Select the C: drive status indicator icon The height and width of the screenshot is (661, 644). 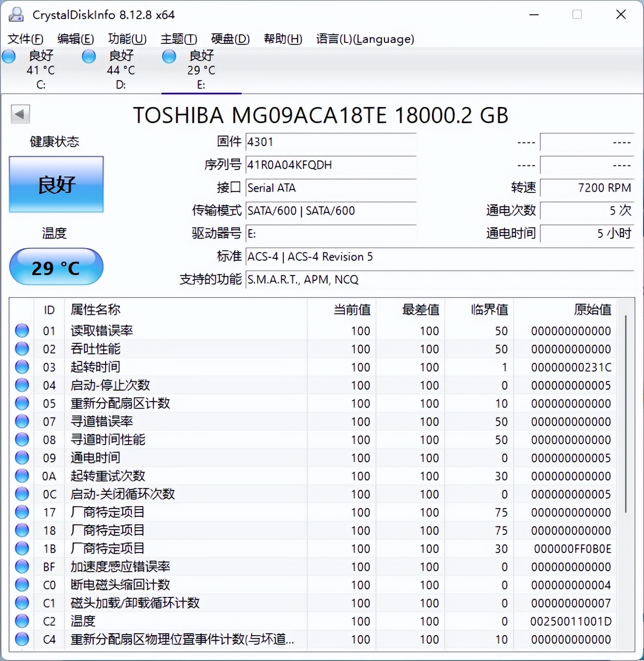click(9, 57)
